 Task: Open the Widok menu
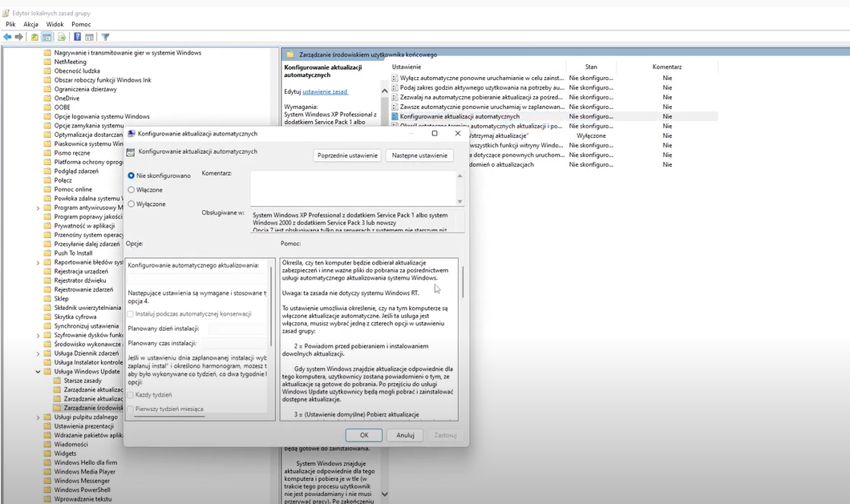point(55,24)
